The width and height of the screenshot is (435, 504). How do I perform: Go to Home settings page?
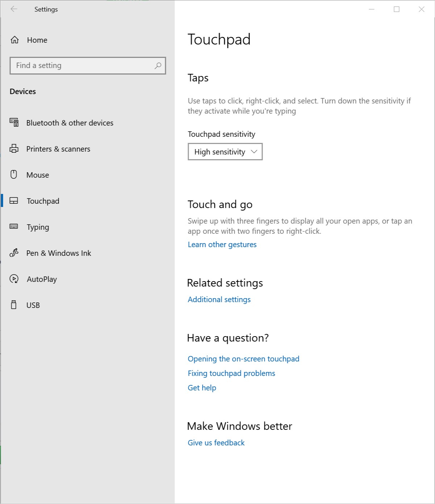point(37,40)
